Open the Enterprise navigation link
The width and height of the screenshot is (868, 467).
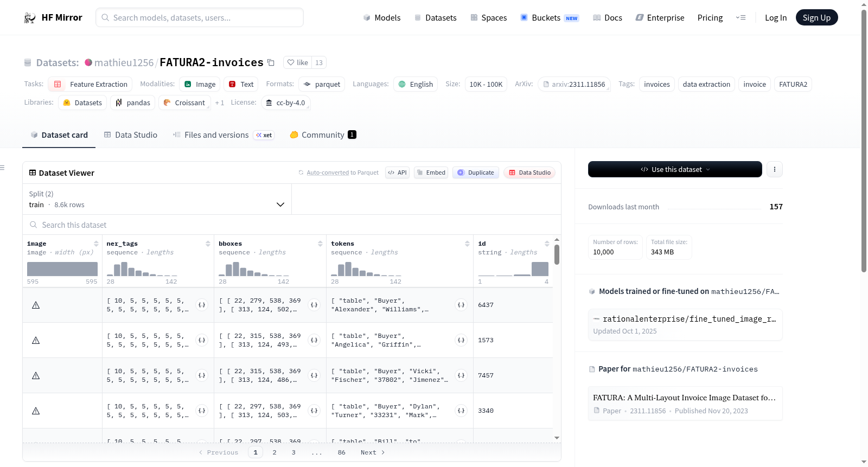pyautogui.click(x=660, y=18)
